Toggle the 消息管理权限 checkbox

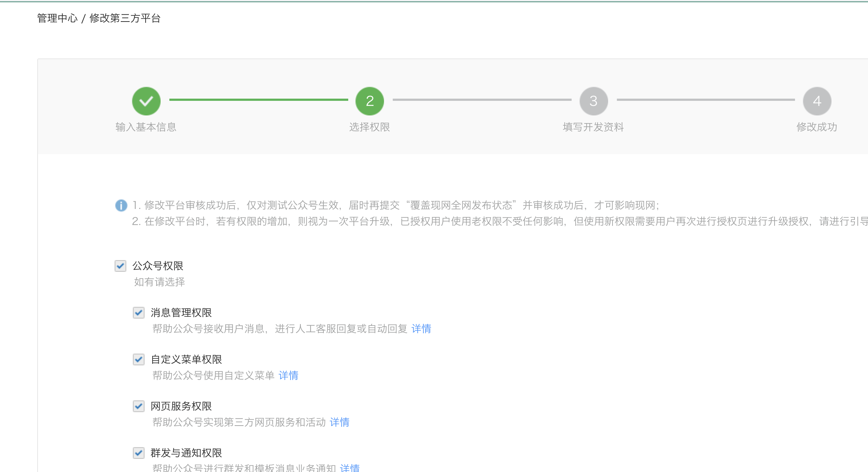coord(139,312)
